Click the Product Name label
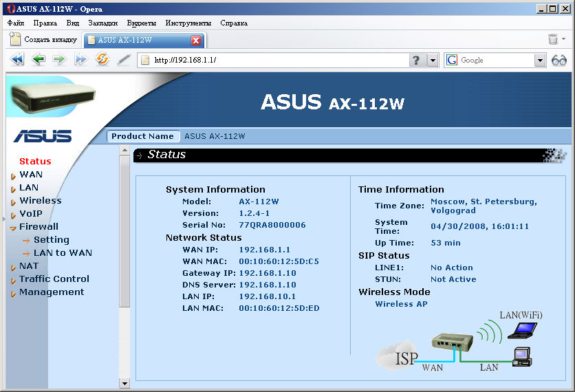 142,136
